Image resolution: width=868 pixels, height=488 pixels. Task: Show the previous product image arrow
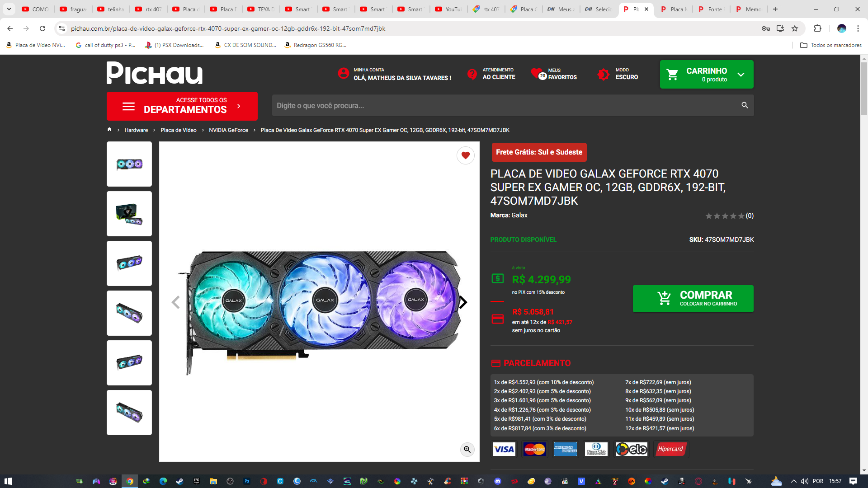click(x=175, y=302)
